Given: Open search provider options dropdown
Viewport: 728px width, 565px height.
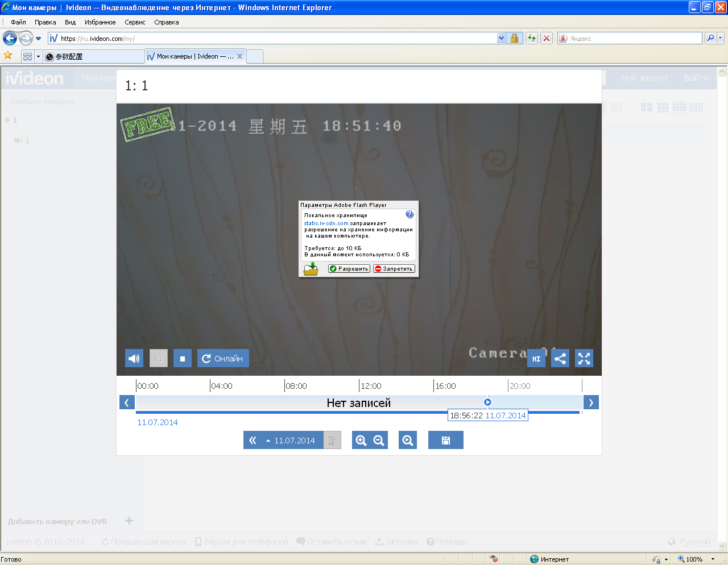Looking at the screenshot, I should click(721, 38).
